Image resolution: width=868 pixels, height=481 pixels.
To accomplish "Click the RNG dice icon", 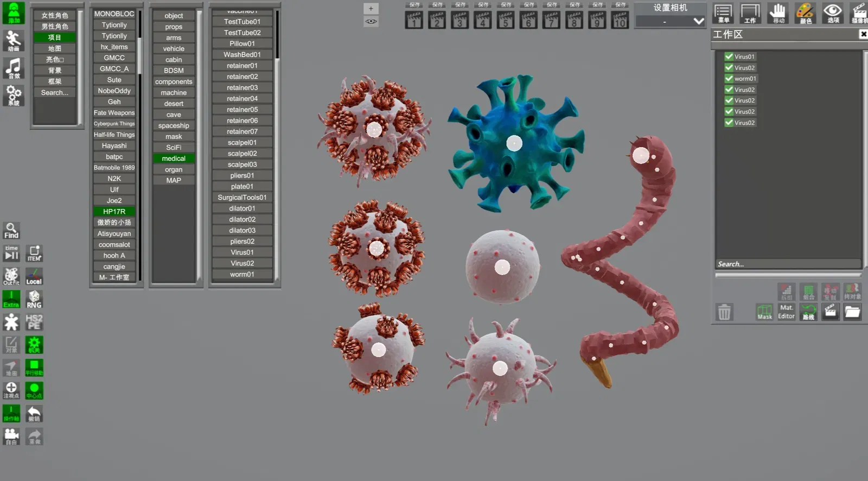I will click(34, 299).
